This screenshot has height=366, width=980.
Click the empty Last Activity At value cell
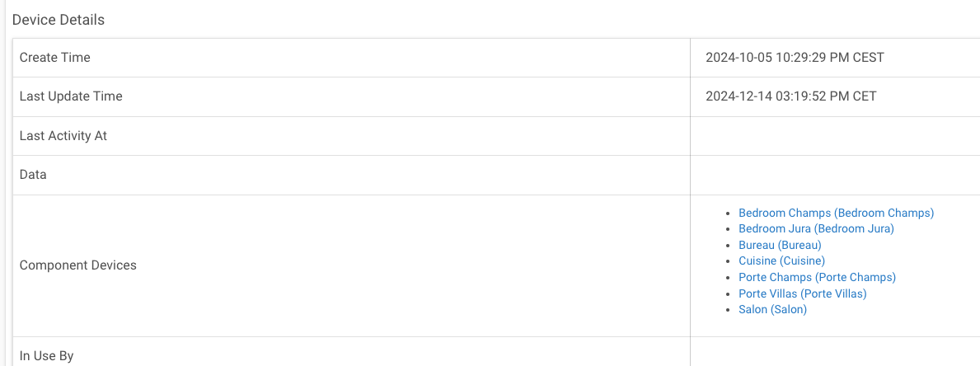[x=834, y=135]
